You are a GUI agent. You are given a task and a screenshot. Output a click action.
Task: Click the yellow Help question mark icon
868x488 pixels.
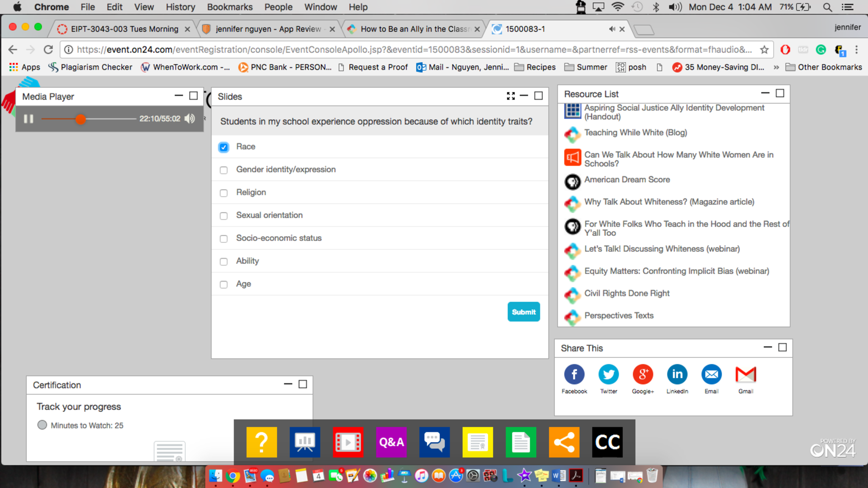pyautogui.click(x=262, y=442)
